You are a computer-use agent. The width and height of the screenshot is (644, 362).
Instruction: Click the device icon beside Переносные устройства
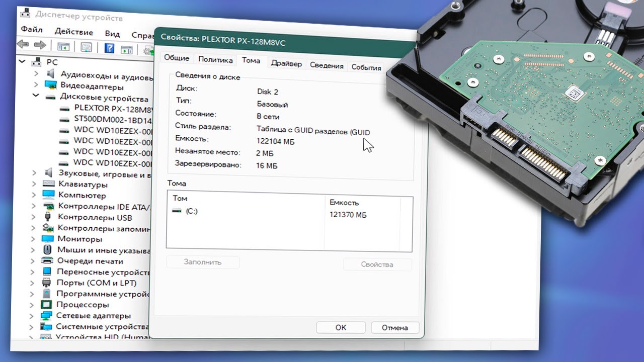[x=47, y=272]
